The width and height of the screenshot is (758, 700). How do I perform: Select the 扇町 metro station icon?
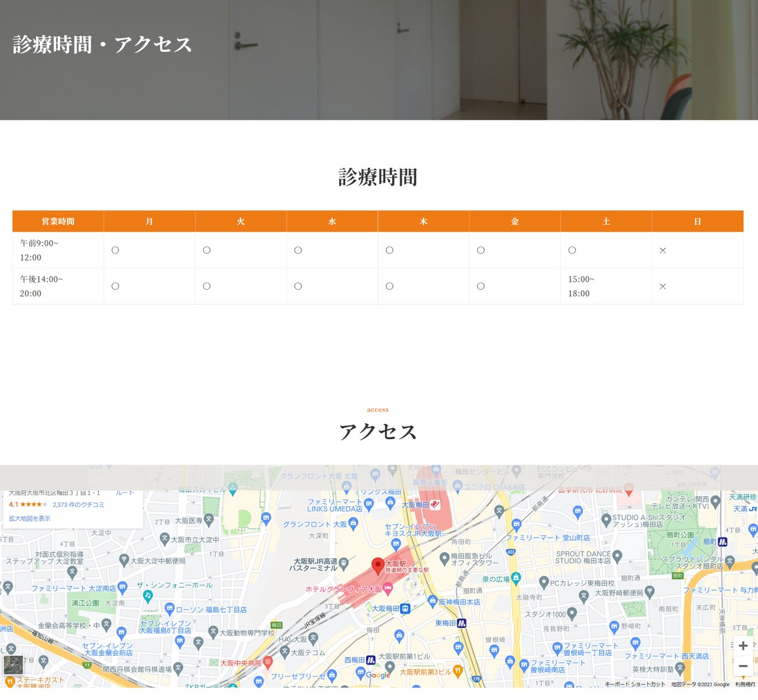pos(723,542)
